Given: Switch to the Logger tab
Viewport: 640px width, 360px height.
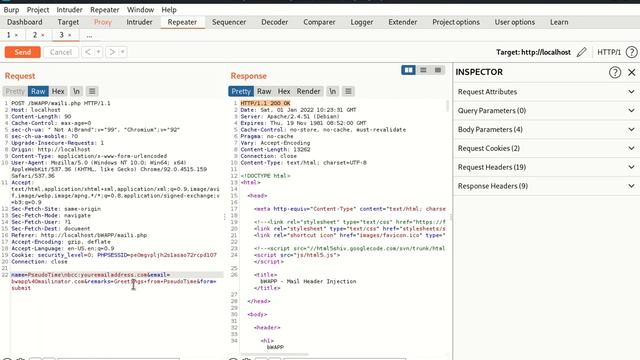Looking at the screenshot, I should [x=362, y=22].
